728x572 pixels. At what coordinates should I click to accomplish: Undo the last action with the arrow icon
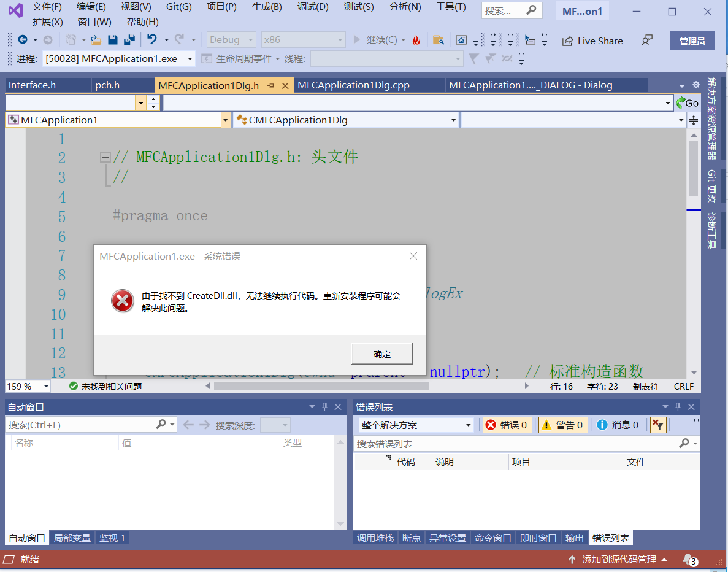tap(152, 39)
